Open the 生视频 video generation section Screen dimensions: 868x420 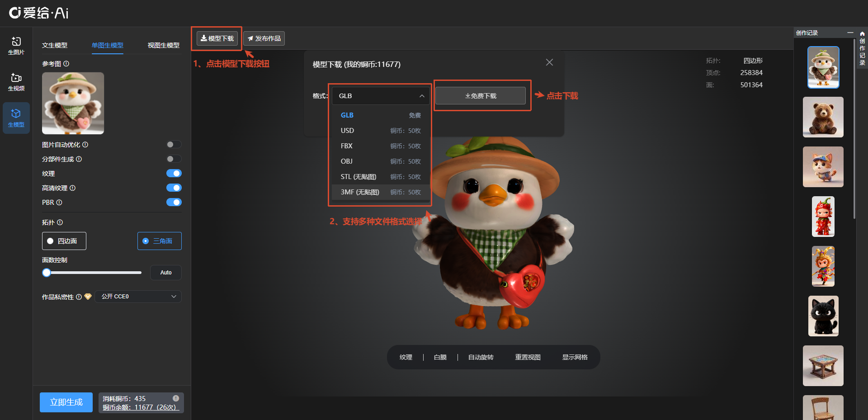point(16,82)
